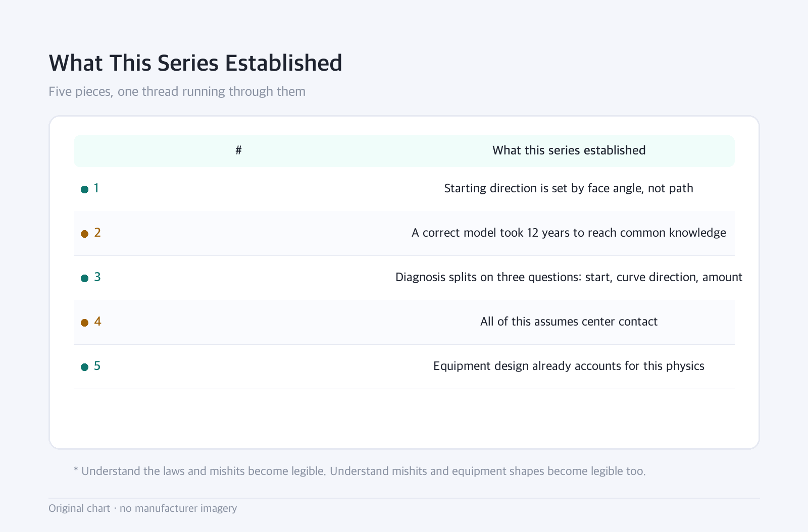Click the '#' column header

pos(238,150)
